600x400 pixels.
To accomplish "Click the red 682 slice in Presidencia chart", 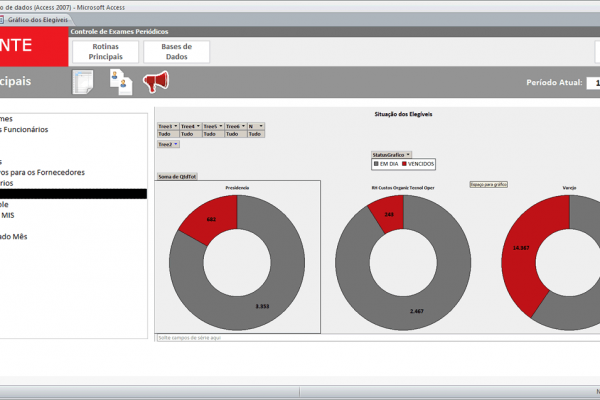I will click(215, 215).
